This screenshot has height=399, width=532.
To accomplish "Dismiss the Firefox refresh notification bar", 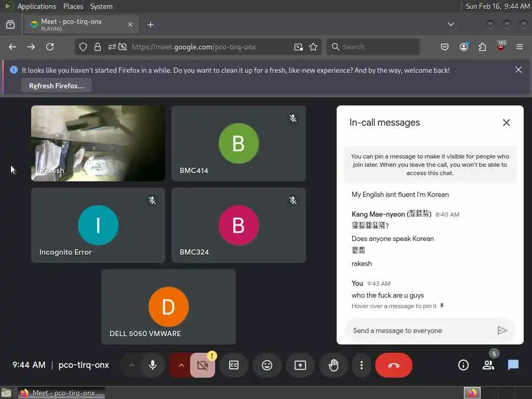I will click(518, 70).
